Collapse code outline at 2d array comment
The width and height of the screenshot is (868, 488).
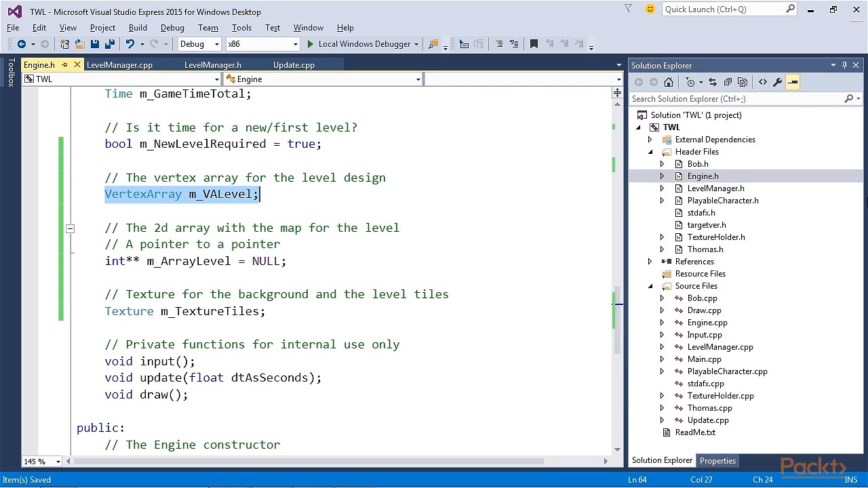click(x=70, y=228)
